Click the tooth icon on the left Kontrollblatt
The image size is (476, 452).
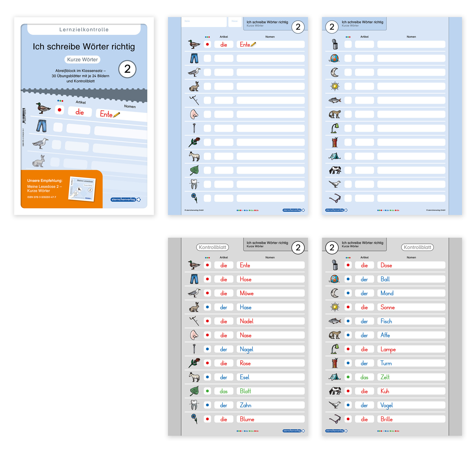pos(194,405)
